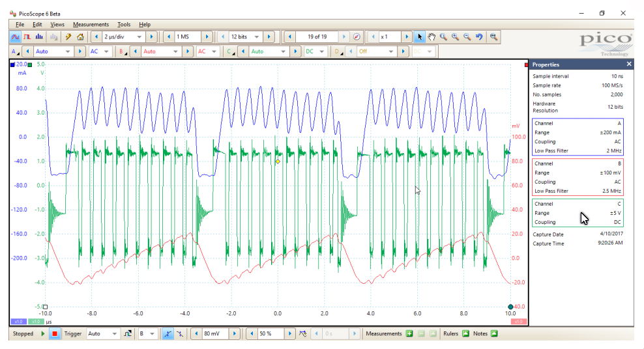Image resolution: width=644 pixels, height=349 pixels.
Task: Select the arrow pointer tool
Action: (419, 37)
